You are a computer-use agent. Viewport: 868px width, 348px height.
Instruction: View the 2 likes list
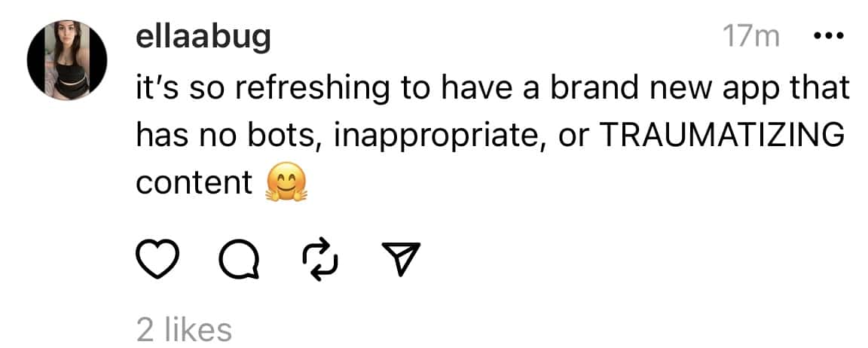183,329
